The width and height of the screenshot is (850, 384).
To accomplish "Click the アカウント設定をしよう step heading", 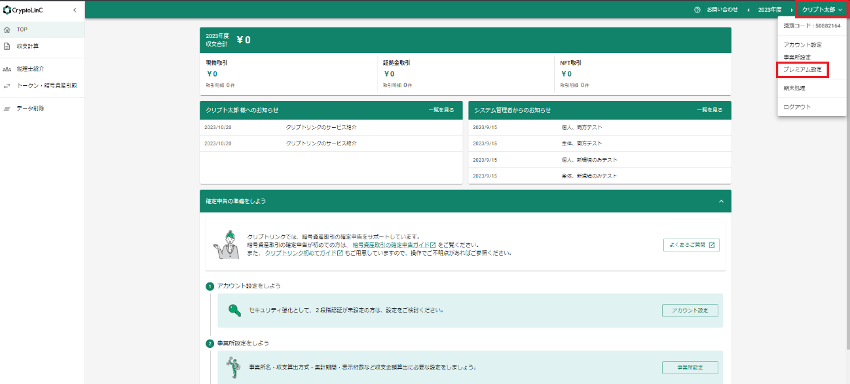I will pos(249,286).
